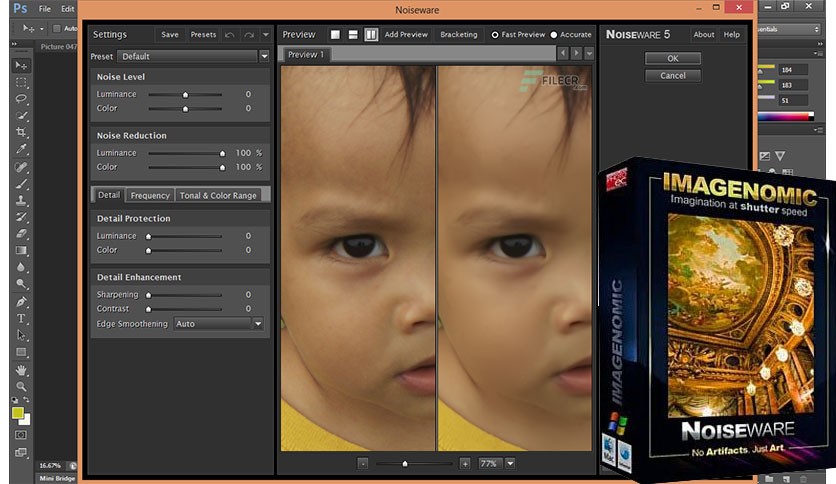Viewport: 836px width, 484px height.
Task: Switch to the Detail tab
Action: (109, 195)
